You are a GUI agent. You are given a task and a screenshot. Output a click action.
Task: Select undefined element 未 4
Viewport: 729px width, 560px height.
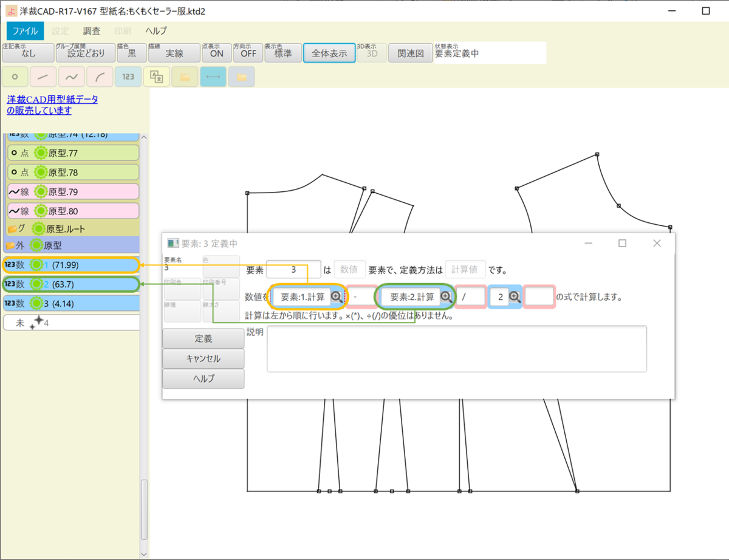point(71,323)
